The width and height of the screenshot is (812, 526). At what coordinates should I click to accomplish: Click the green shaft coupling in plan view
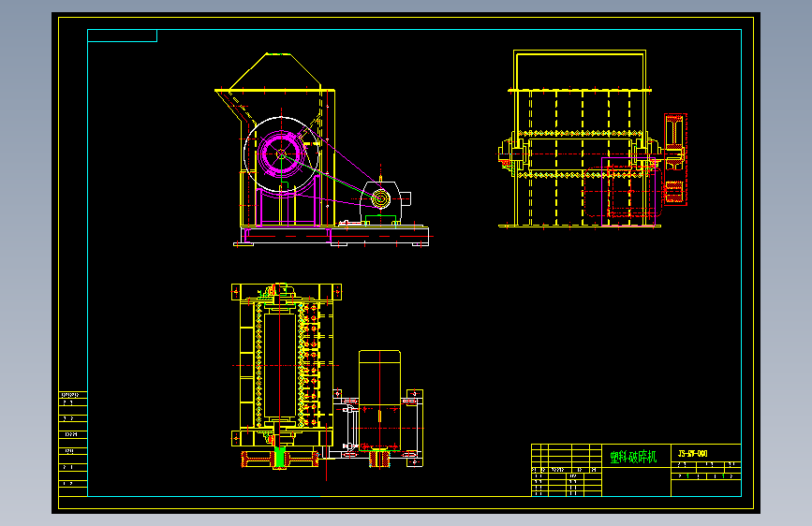[280, 458]
